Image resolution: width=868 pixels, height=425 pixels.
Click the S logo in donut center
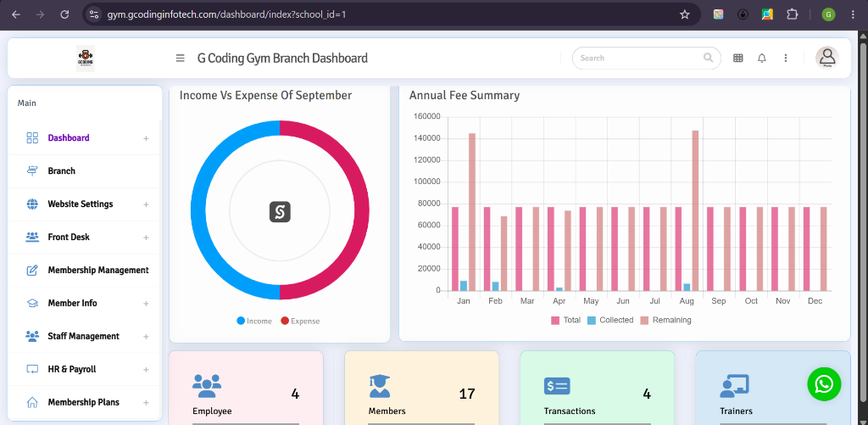click(280, 212)
